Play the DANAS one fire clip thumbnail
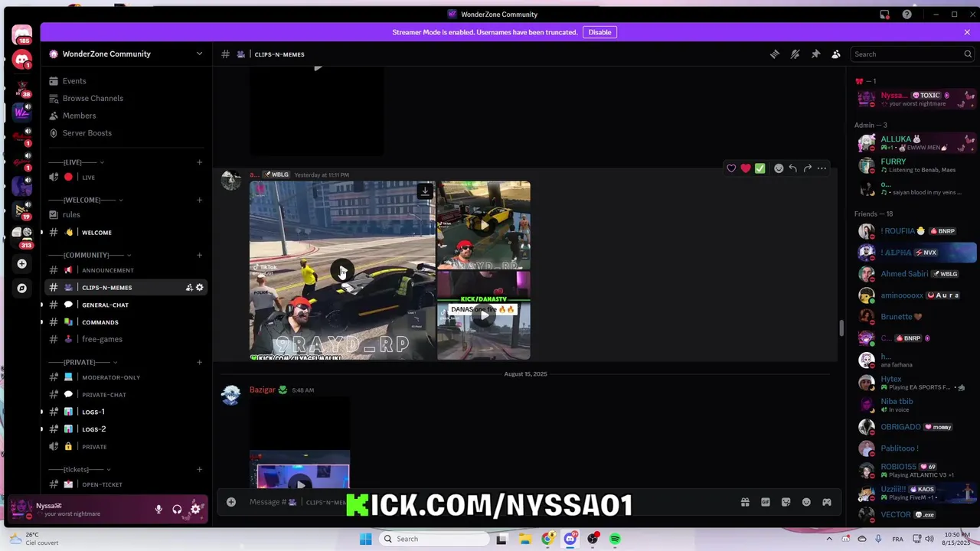 coord(484,315)
